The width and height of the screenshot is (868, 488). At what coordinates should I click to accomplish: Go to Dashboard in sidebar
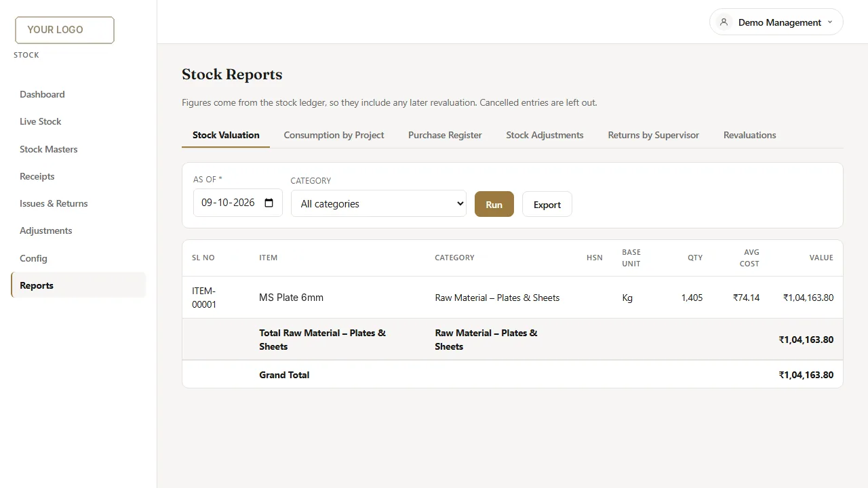pyautogui.click(x=79, y=94)
